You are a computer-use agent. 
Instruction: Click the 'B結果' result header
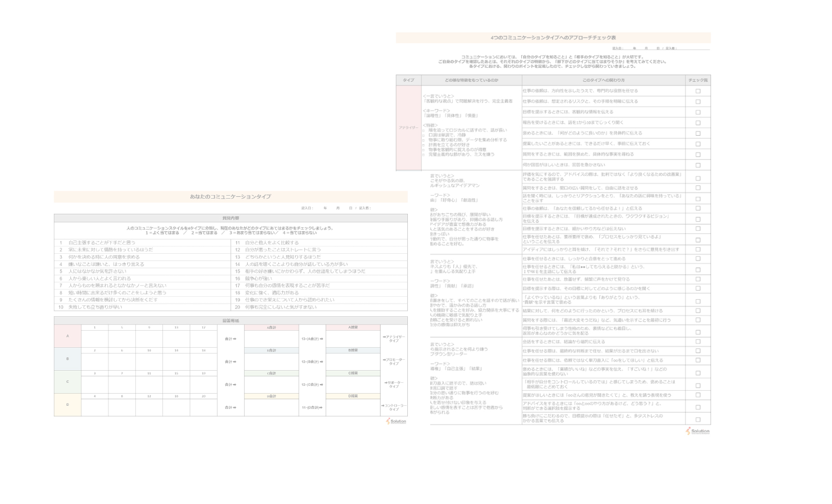[x=353, y=350]
